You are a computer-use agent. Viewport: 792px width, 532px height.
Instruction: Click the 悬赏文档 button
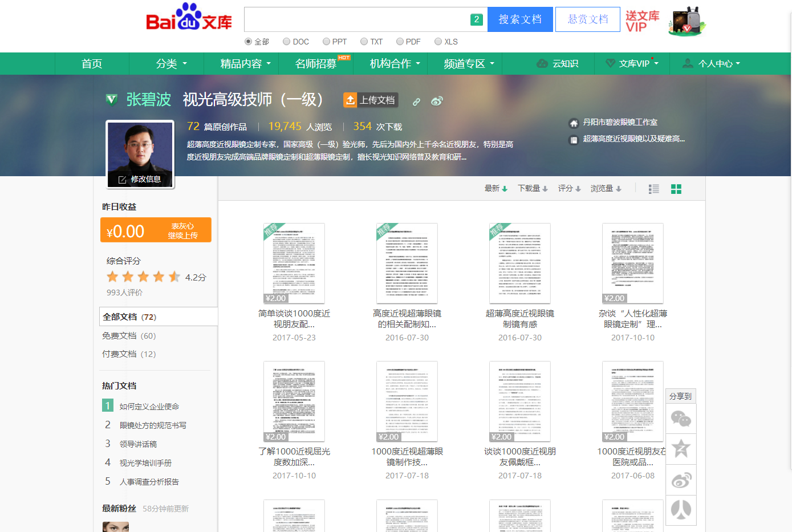point(588,19)
